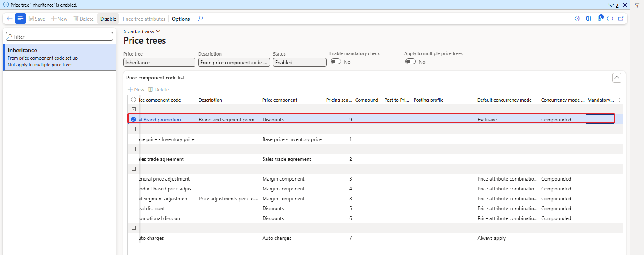The width and height of the screenshot is (644, 255).
Task: Click Default concurrency mode column header
Action: coord(504,100)
